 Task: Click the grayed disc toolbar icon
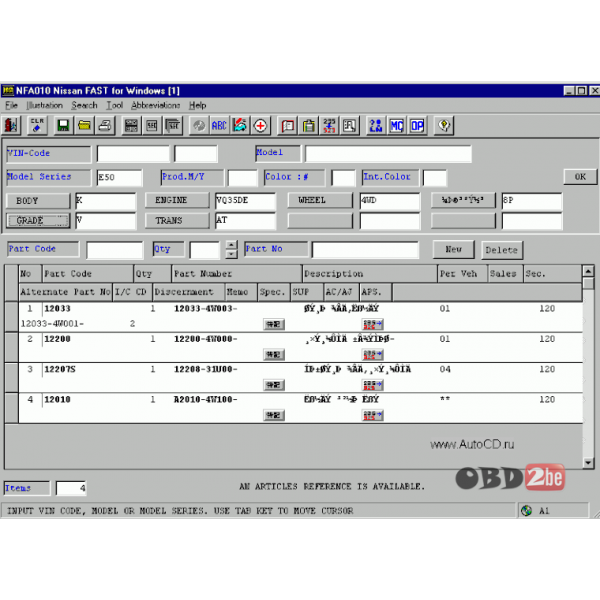click(199, 125)
